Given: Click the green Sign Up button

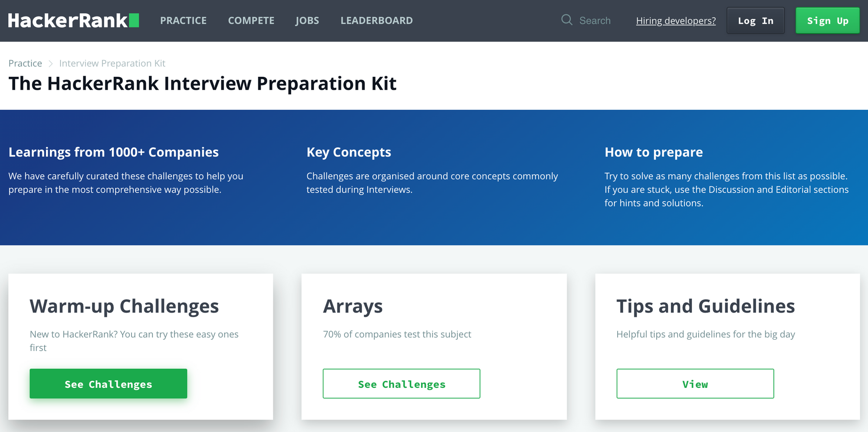Looking at the screenshot, I should point(828,20).
